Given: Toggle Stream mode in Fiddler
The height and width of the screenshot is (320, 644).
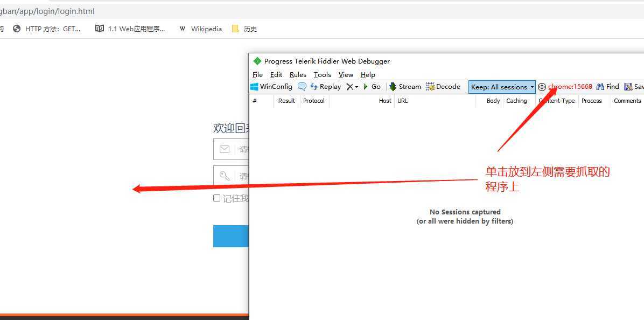Looking at the screenshot, I should tap(405, 87).
